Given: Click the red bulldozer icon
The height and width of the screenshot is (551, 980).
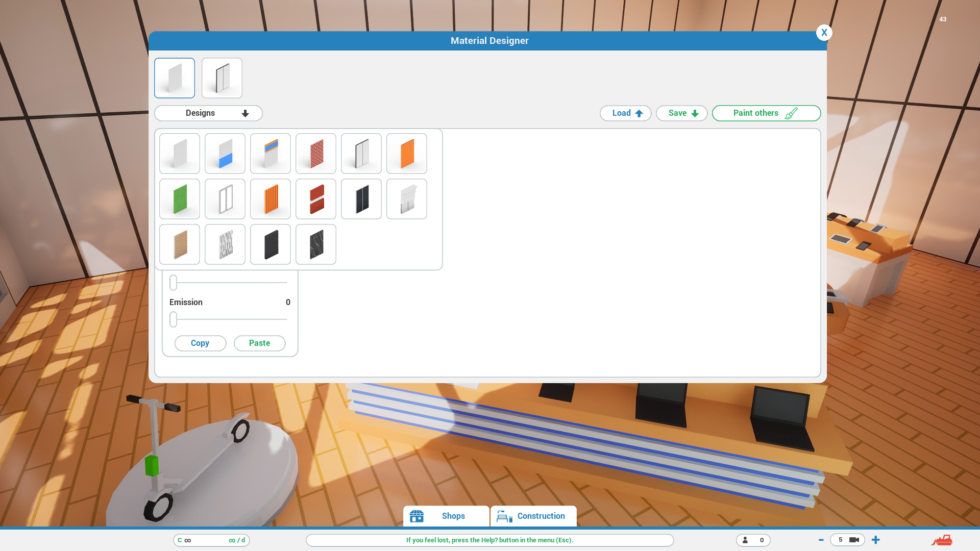Looking at the screenshot, I should 942,540.
